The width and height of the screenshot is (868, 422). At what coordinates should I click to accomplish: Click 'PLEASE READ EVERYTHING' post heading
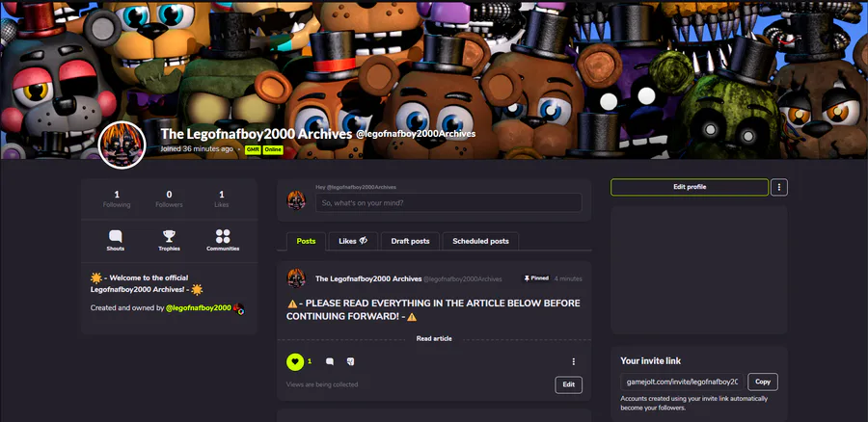click(x=433, y=310)
